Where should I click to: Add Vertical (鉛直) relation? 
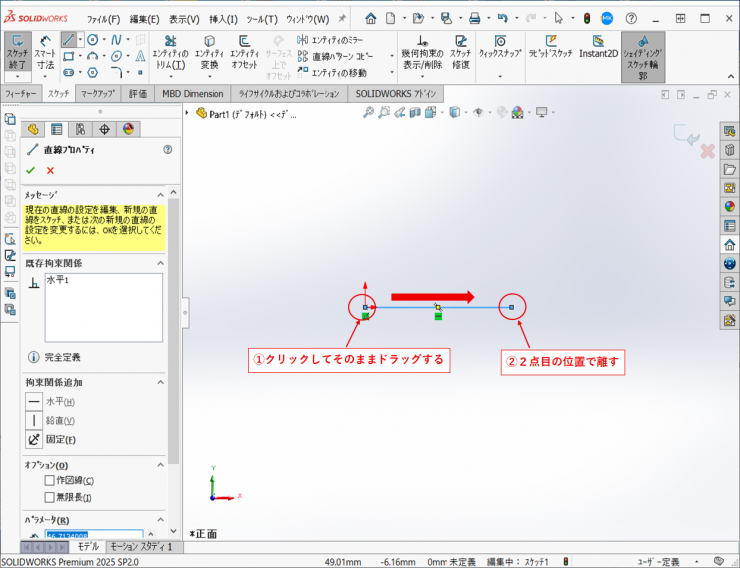pos(34,420)
